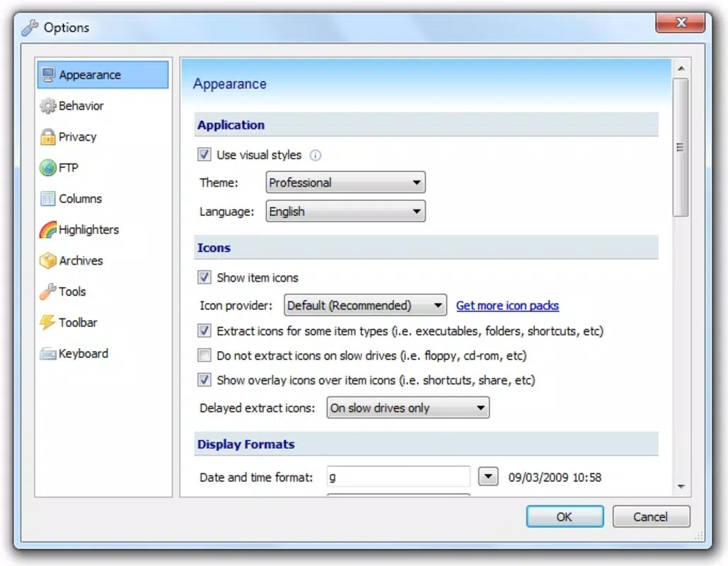Viewport: 728px width, 566px height.
Task: Open the Theme dropdown showing Professional
Action: coord(345,183)
